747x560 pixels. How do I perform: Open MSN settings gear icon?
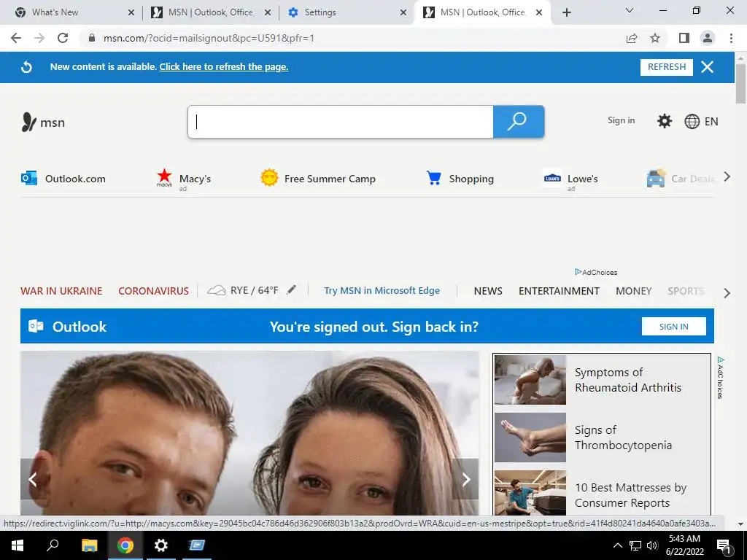pyautogui.click(x=664, y=121)
